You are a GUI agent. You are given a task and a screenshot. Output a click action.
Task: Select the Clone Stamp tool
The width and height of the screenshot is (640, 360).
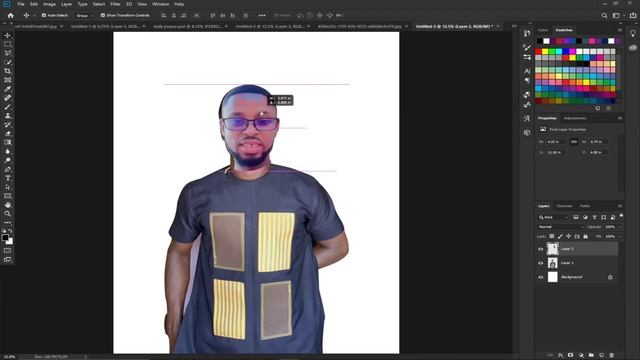(7, 116)
